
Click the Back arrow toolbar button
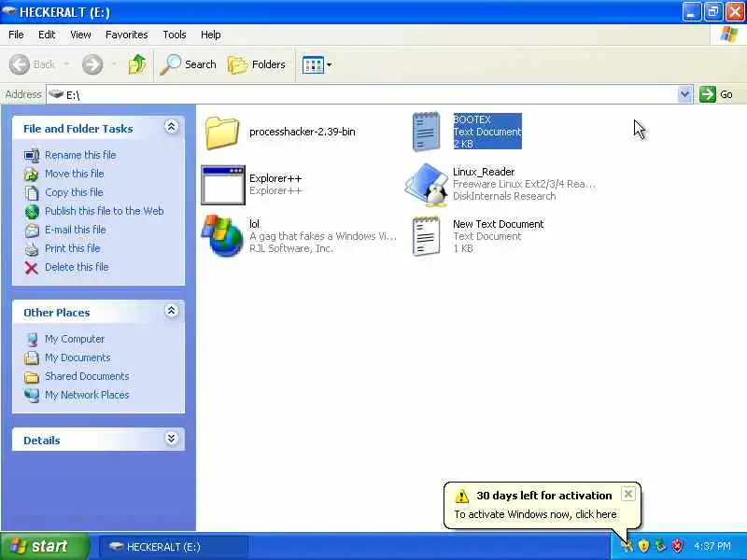[32, 64]
